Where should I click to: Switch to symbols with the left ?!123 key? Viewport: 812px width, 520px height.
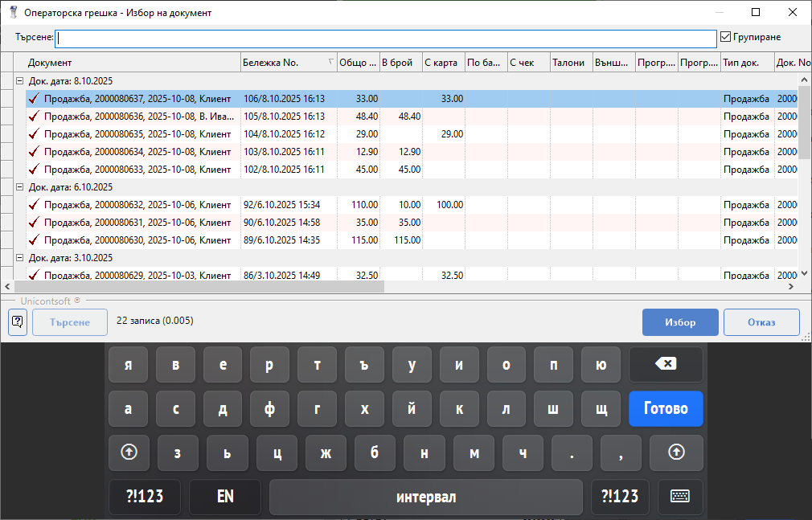[145, 497]
